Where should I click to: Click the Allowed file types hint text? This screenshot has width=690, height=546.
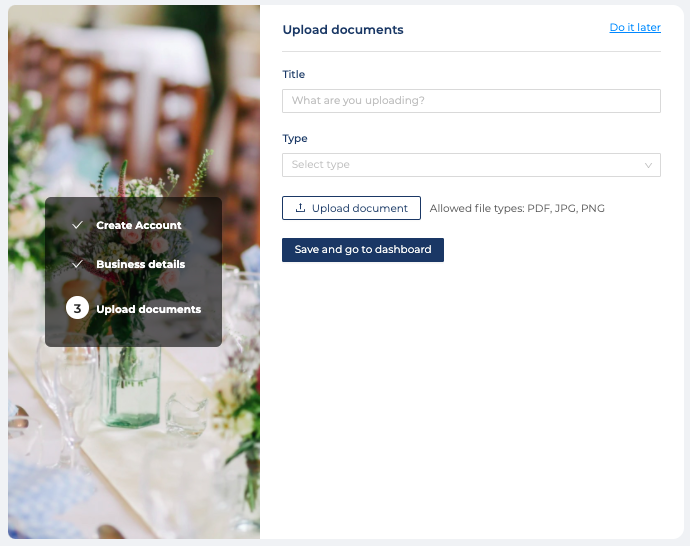click(x=517, y=209)
